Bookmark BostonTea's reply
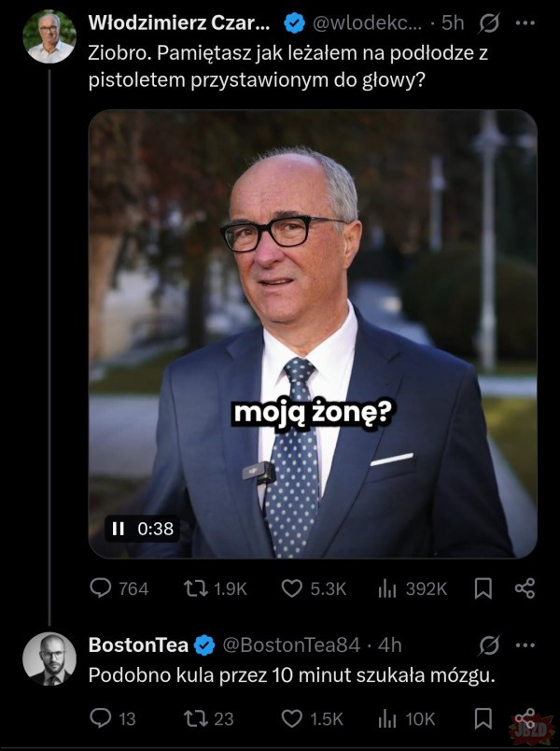The width and height of the screenshot is (560, 751). point(483,718)
